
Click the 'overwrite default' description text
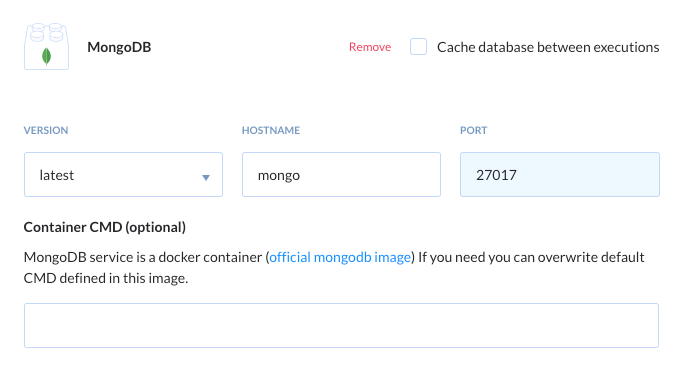[x=591, y=257]
